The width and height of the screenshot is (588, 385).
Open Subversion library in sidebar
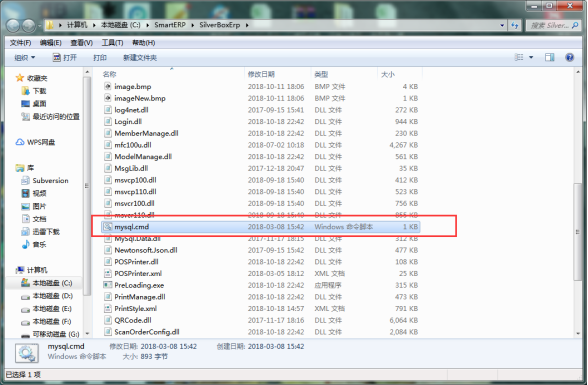click(x=45, y=181)
